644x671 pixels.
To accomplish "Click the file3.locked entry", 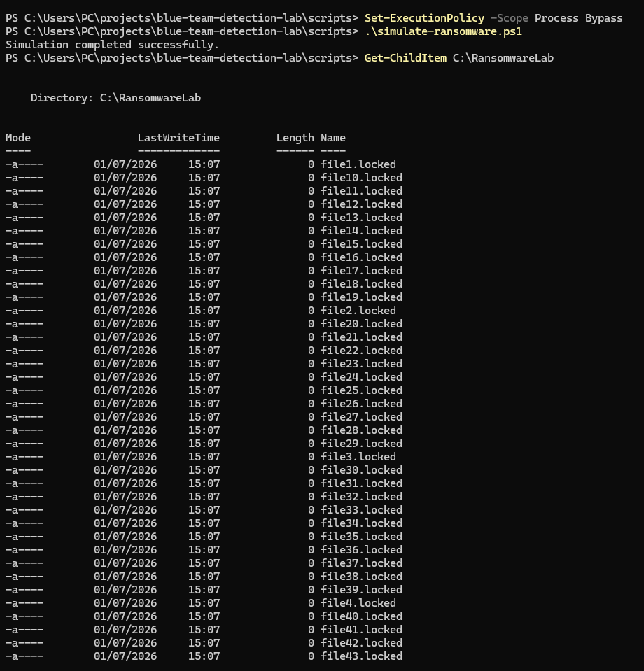I will (x=358, y=457).
